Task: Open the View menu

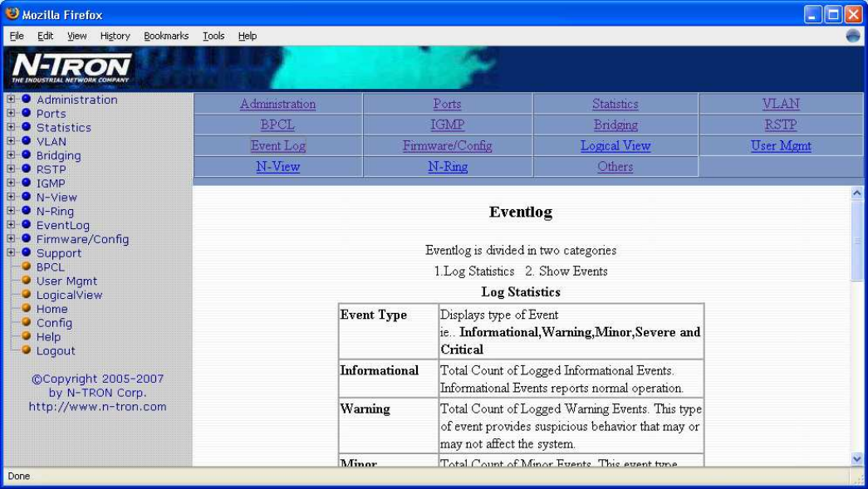Action: coord(77,36)
